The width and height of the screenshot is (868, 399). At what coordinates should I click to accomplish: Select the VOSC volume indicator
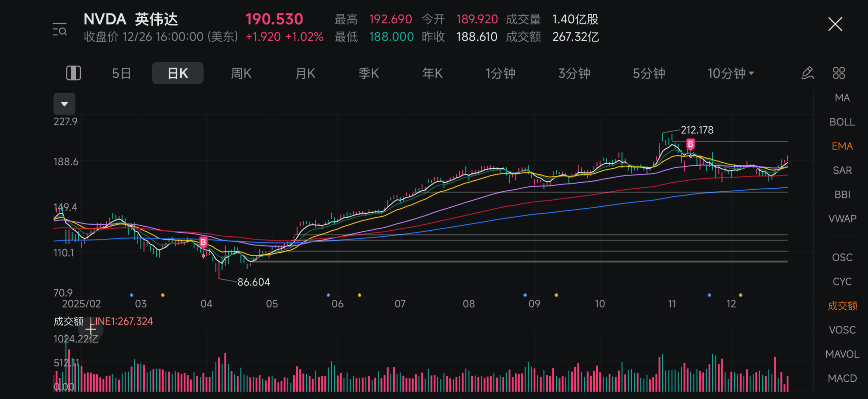[x=842, y=330]
